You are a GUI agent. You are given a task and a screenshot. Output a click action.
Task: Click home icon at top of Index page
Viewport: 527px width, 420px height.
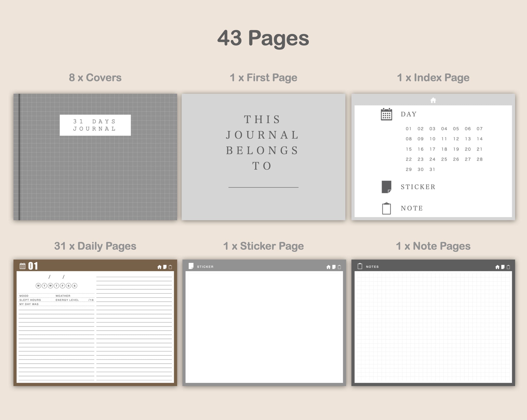pos(433,100)
